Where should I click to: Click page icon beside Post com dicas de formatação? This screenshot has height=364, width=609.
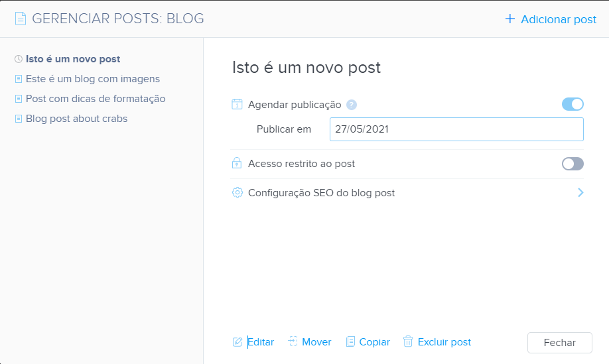19,99
